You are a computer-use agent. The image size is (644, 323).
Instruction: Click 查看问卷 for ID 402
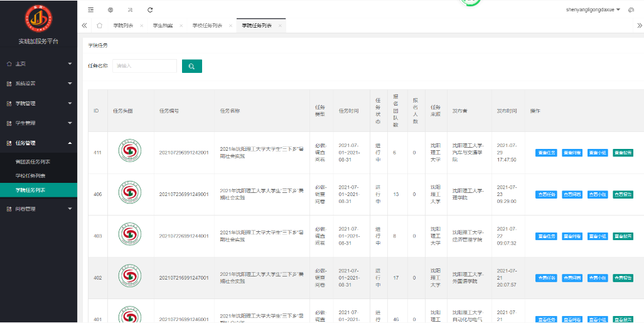pyautogui.click(x=572, y=278)
